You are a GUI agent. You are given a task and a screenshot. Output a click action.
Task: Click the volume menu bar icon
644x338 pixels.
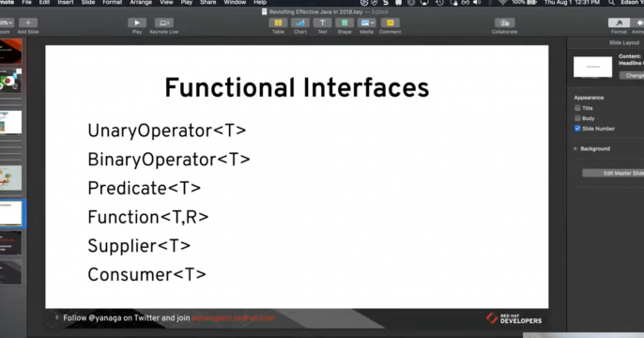tap(477, 3)
